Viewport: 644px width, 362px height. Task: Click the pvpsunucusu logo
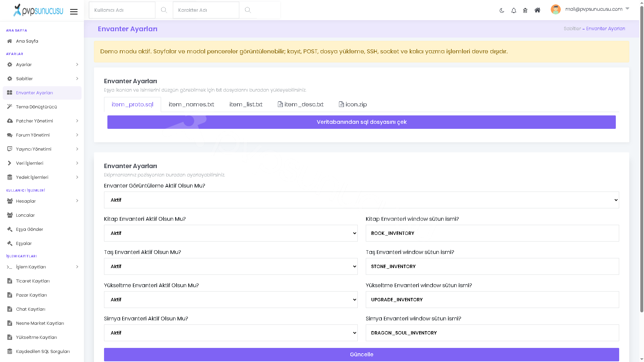coord(38,10)
